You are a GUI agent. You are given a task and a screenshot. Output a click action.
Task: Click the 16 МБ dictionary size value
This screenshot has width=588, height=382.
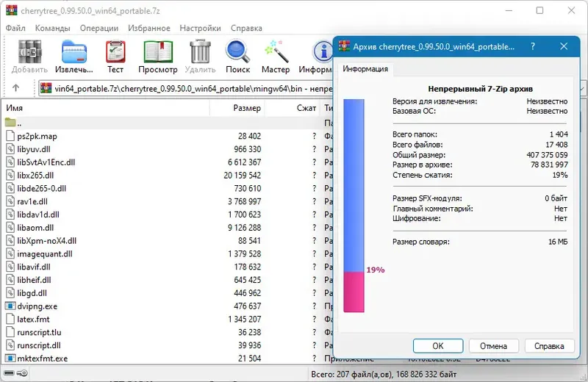tap(558, 242)
